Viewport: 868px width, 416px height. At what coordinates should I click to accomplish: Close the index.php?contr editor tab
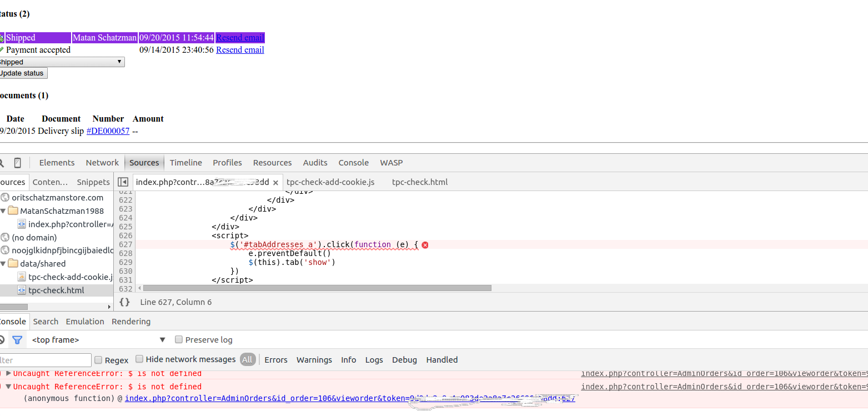pyautogui.click(x=275, y=183)
